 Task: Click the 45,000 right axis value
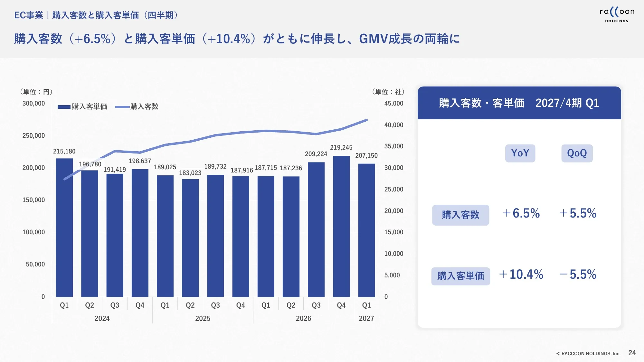pos(394,103)
